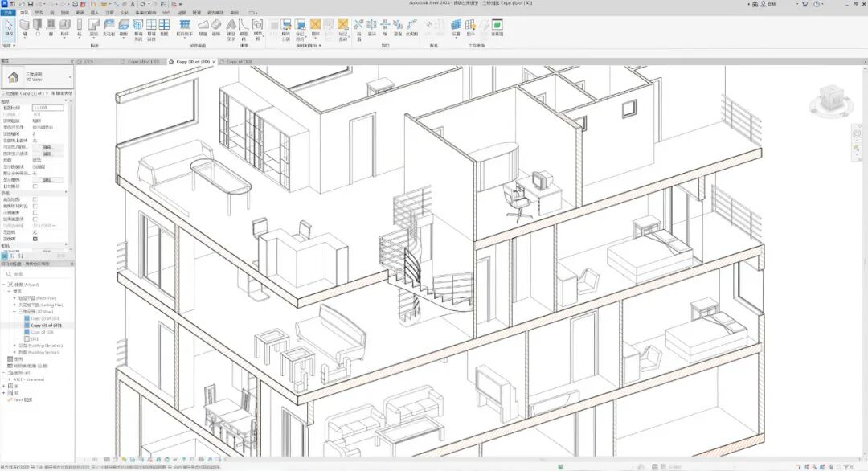Switch to the Copy (2) of {3D} view tab
The image size is (868, 471).
pyautogui.click(x=143, y=62)
